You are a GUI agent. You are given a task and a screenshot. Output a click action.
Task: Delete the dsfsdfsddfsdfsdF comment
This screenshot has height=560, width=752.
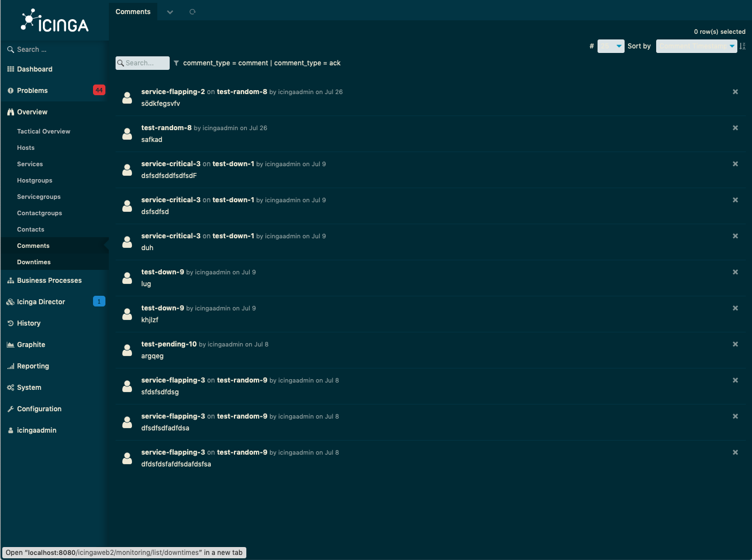tap(735, 164)
